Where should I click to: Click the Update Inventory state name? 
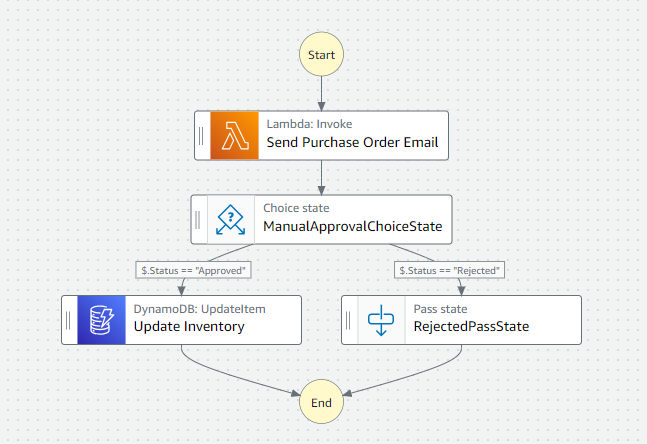pyautogui.click(x=189, y=326)
